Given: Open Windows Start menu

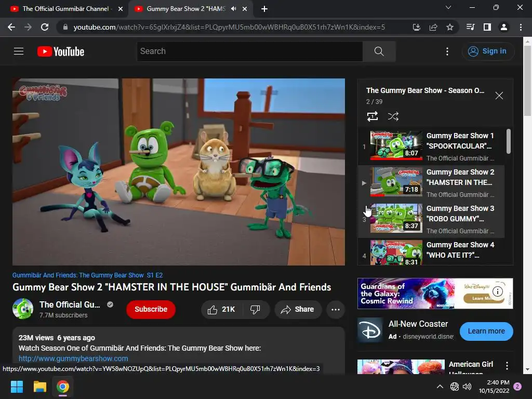Looking at the screenshot, I should click(17, 387).
